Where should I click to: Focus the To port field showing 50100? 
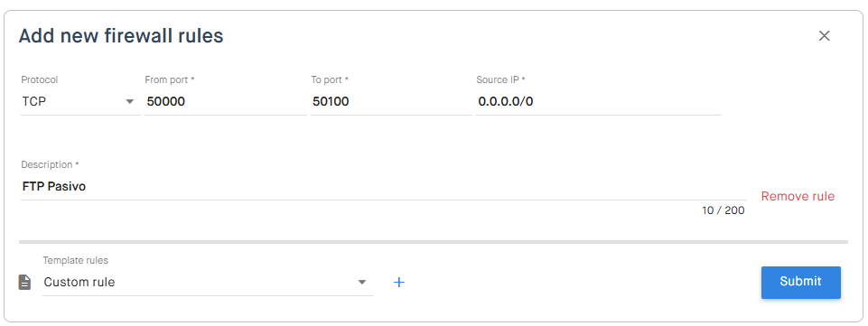(x=391, y=102)
